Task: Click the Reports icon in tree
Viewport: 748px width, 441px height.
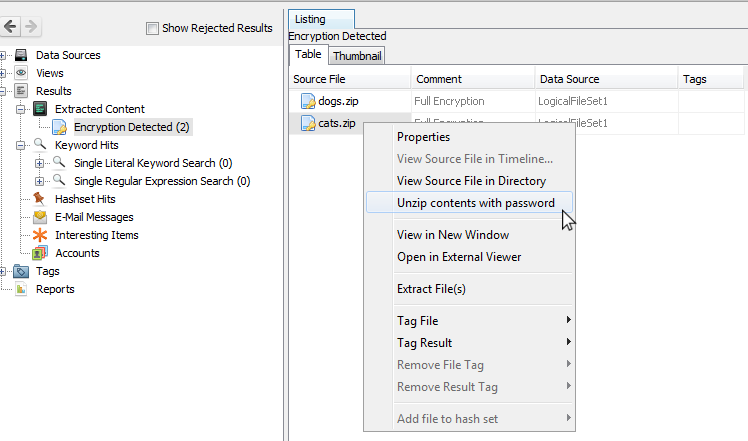Action: pyautogui.click(x=21, y=289)
